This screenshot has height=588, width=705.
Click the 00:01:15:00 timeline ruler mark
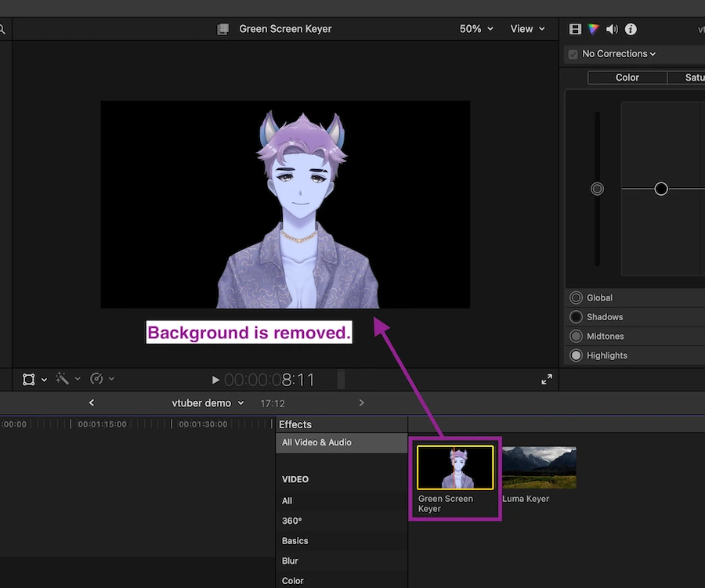tap(102, 424)
